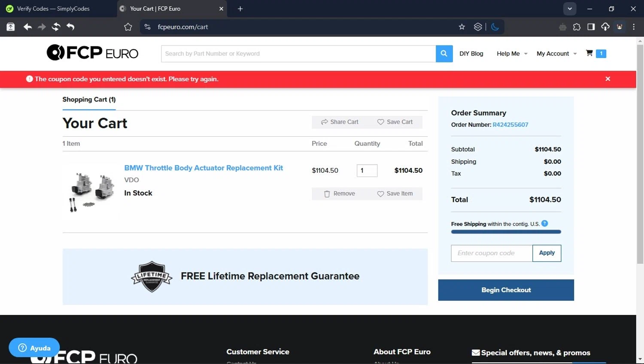
Task: Click the blue search magnifier button
Action: pos(444,54)
